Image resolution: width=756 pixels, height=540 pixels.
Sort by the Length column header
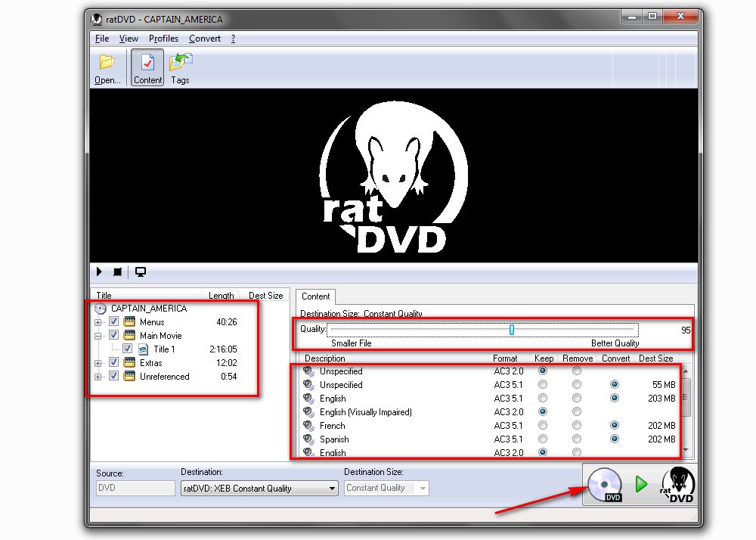tap(222, 295)
